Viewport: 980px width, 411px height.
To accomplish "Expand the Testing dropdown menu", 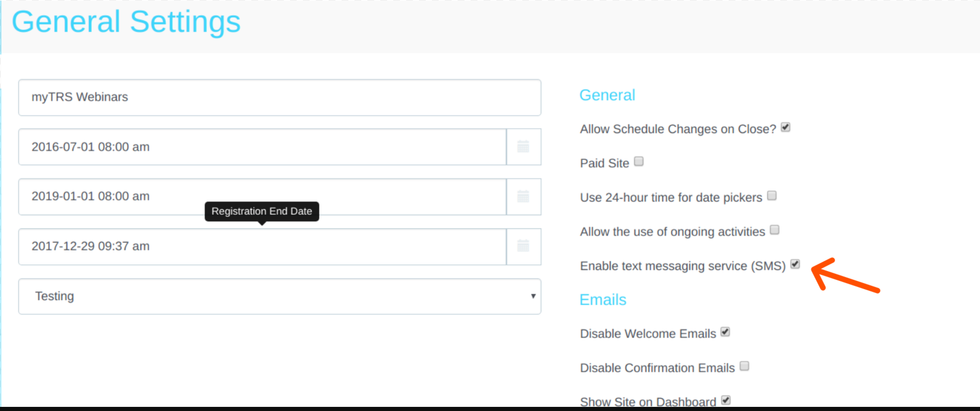I will [279, 296].
